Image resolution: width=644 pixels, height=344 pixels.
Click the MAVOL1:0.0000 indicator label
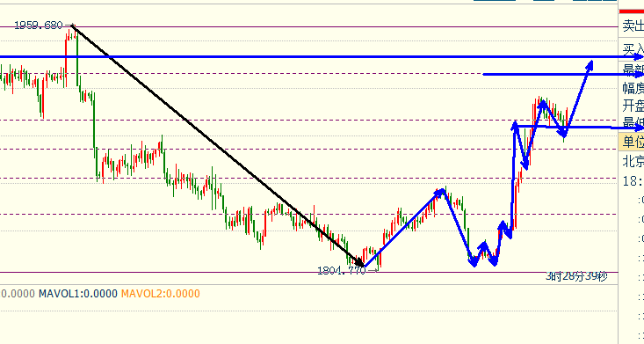click(x=78, y=294)
